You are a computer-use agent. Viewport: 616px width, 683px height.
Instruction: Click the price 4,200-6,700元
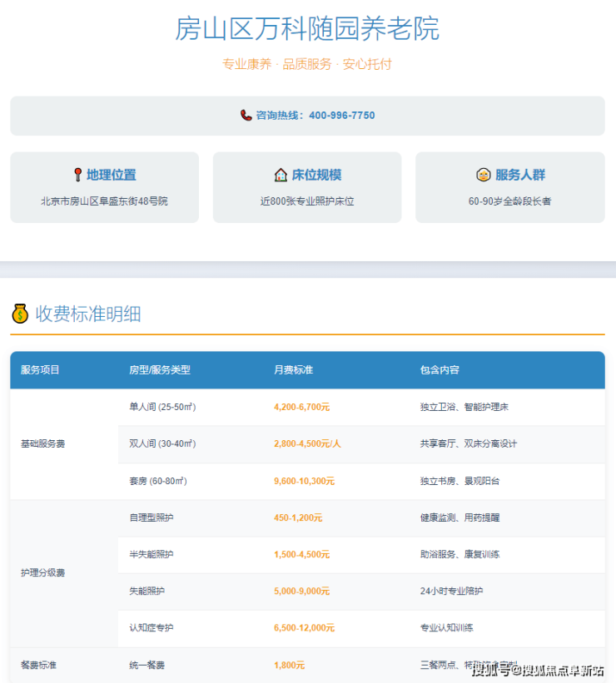pos(301,407)
